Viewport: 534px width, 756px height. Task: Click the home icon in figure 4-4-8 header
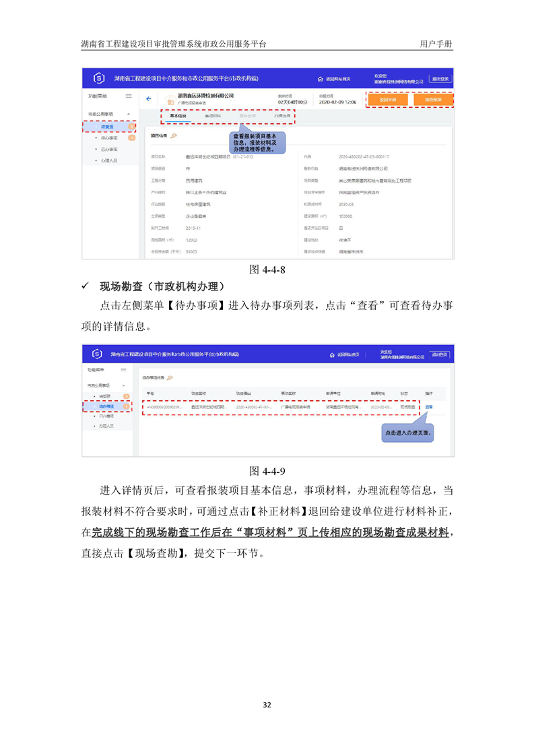320,79
